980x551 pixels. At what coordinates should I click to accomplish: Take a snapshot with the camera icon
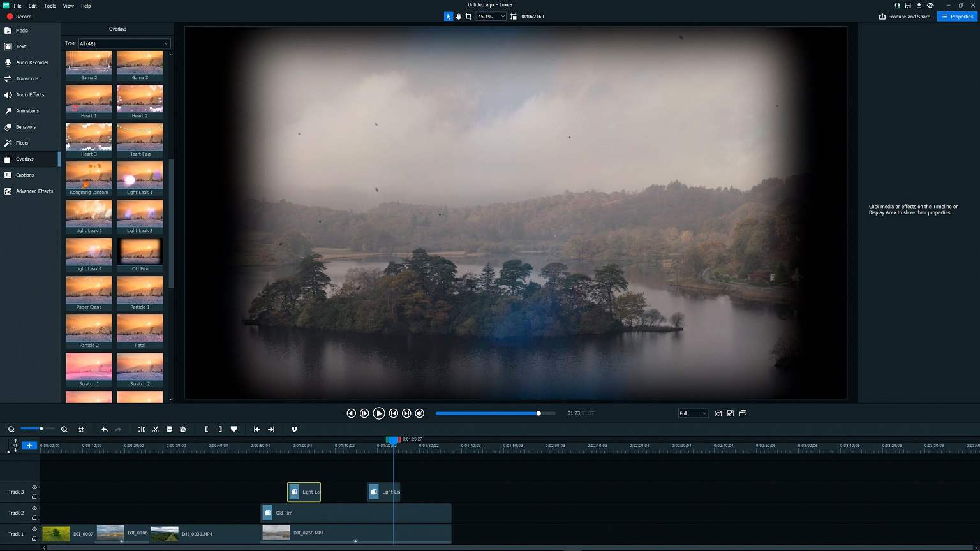718,413
